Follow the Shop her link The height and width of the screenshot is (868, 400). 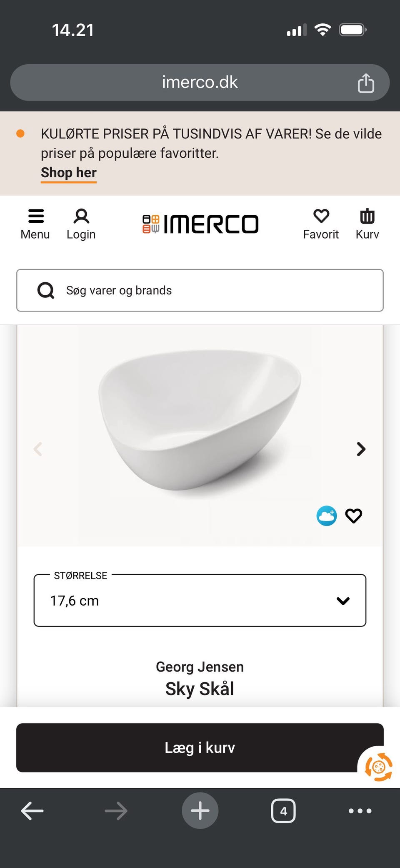[x=69, y=173]
